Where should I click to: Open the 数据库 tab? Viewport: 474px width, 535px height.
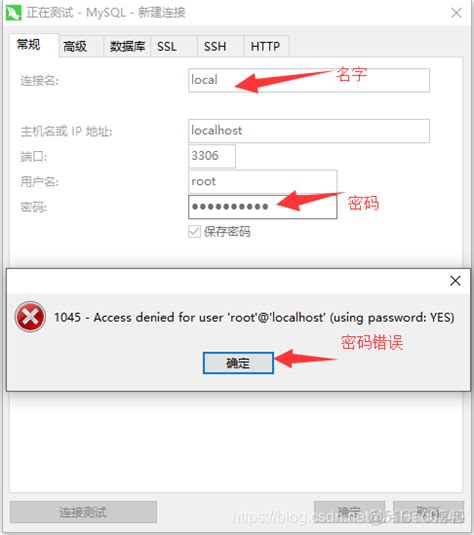coord(127,46)
